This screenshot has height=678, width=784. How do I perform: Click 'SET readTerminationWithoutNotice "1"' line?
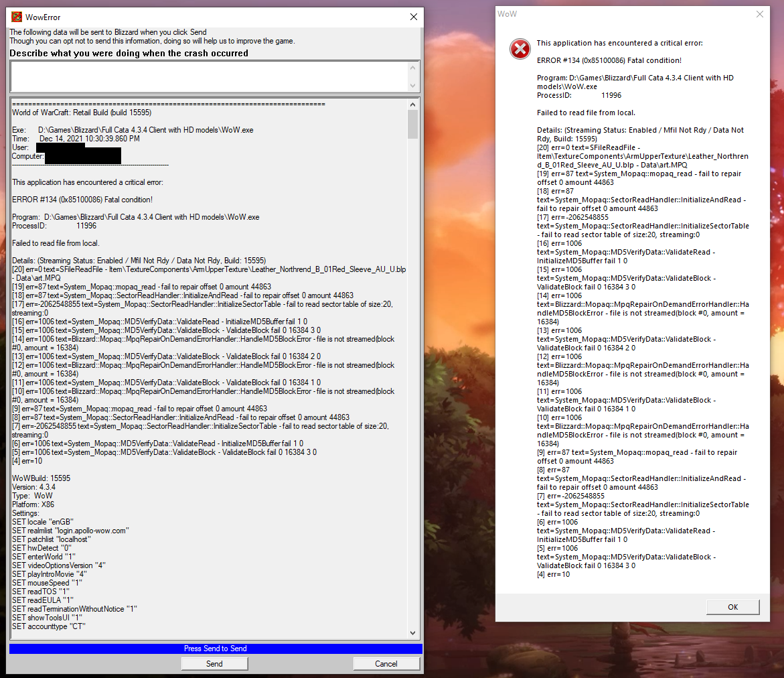pos(74,609)
